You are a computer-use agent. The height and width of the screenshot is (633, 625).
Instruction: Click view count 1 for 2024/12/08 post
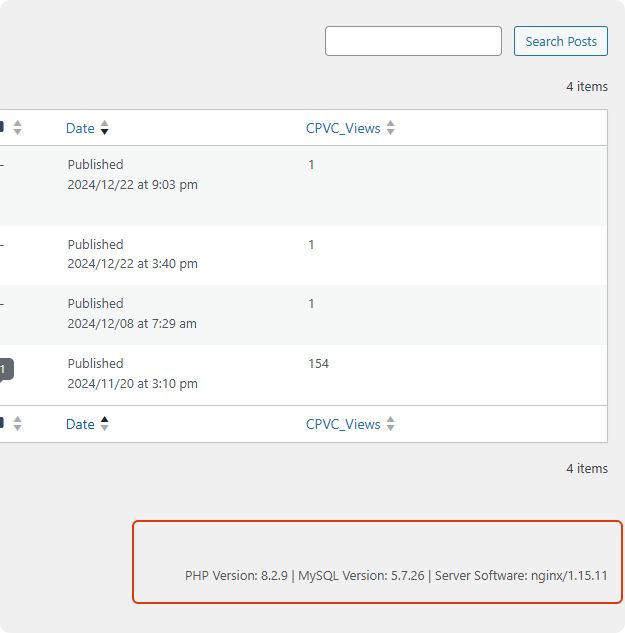pos(311,303)
